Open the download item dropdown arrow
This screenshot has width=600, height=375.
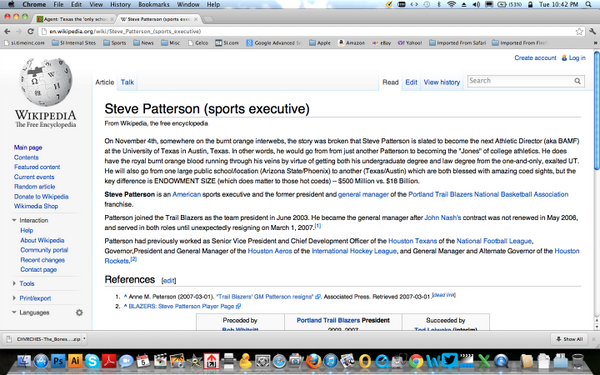84,339
